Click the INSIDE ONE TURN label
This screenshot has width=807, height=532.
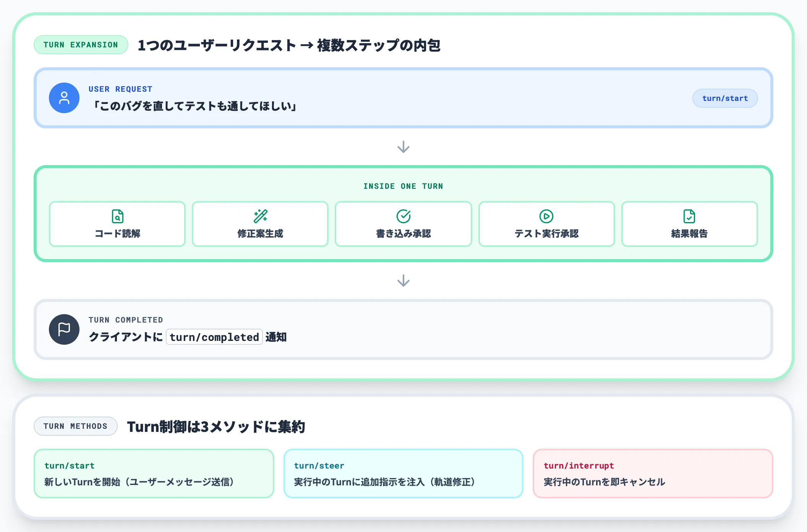pyautogui.click(x=403, y=186)
